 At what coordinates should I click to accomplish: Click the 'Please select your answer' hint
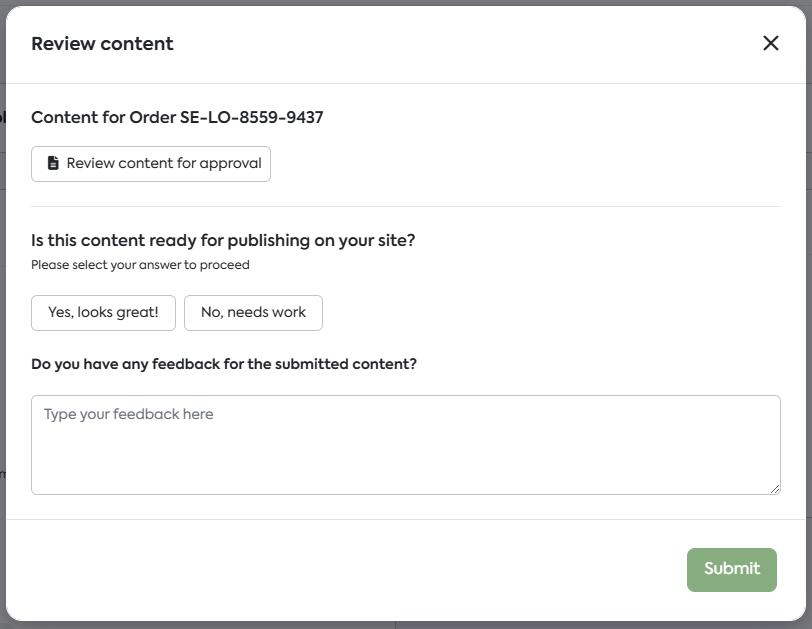[x=140, y=265]
